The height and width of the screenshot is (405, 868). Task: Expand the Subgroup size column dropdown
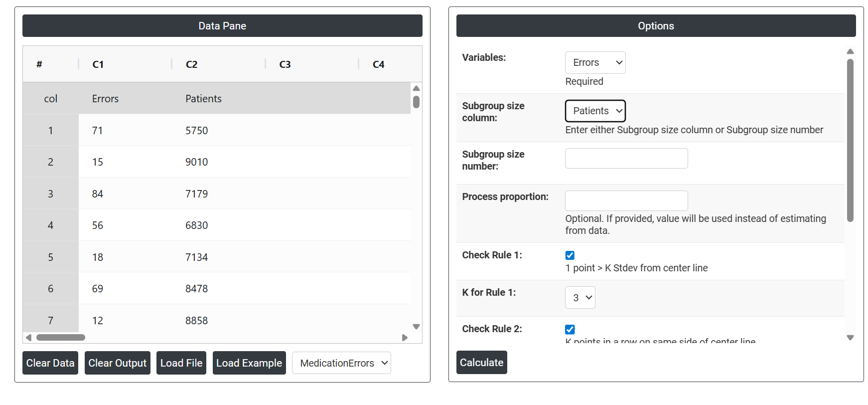(595, 111)
